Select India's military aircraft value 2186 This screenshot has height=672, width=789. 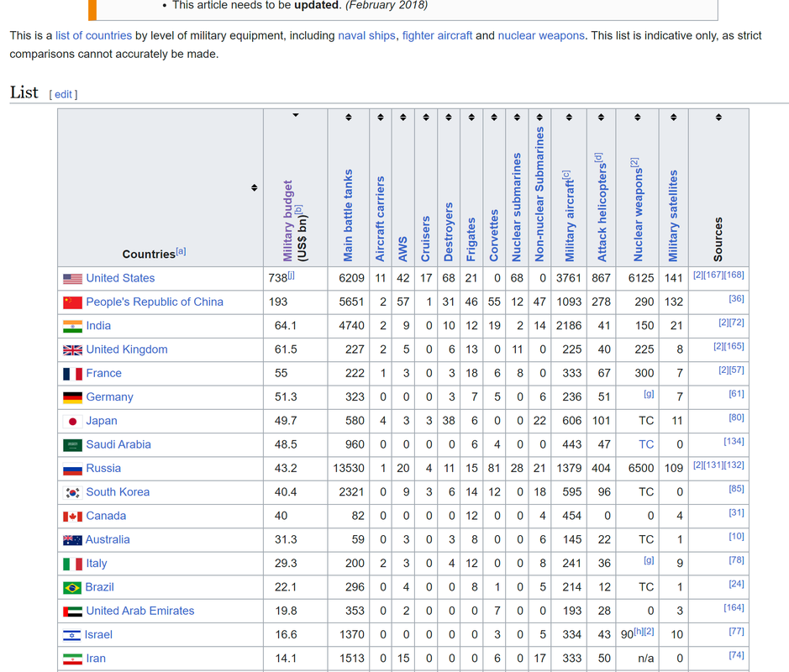(569, 326)
